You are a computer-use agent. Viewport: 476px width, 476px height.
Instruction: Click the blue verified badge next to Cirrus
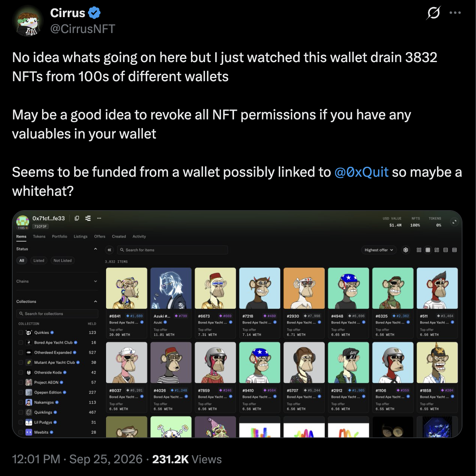(94, 13)
